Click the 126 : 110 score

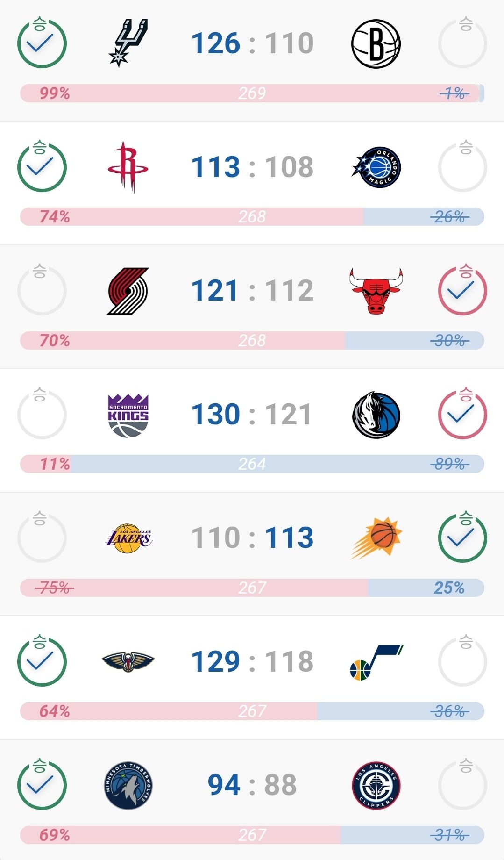click(252, 43)
